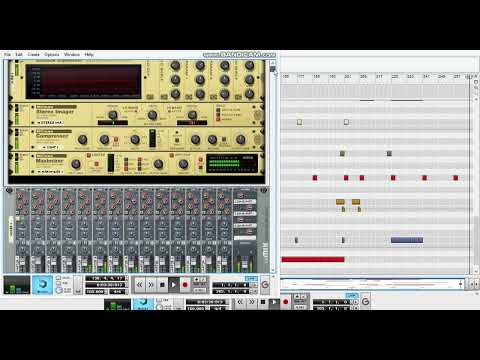Click the Compressor output gain knob on far right
The height and width of the screenshot is (360, 480).
pos(241,139)
